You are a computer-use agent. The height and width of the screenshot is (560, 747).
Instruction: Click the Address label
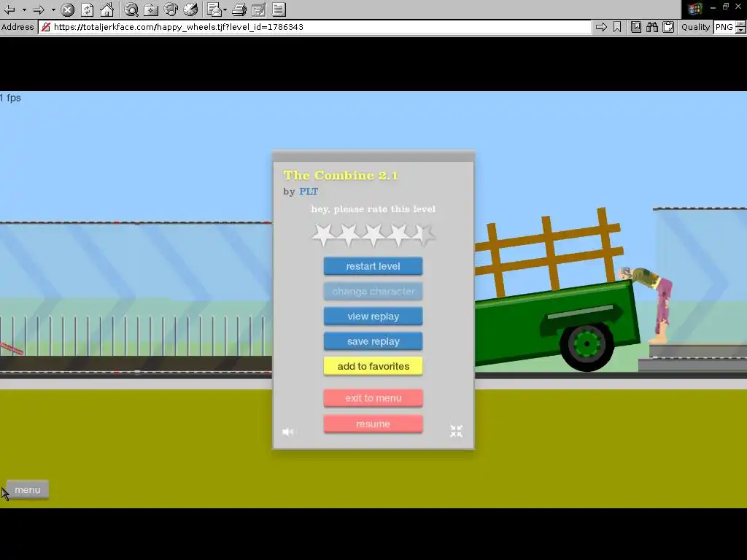pos(18,27)
